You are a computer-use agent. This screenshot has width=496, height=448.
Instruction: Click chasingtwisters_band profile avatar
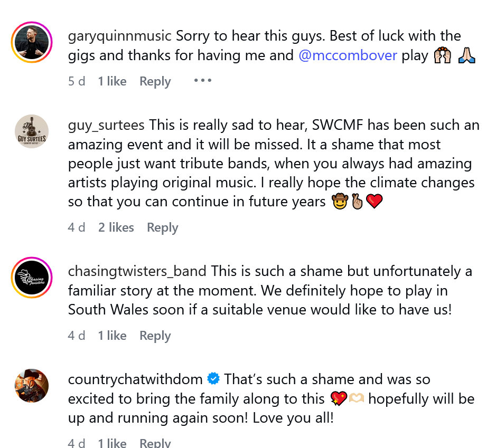[x=32, y=278]
